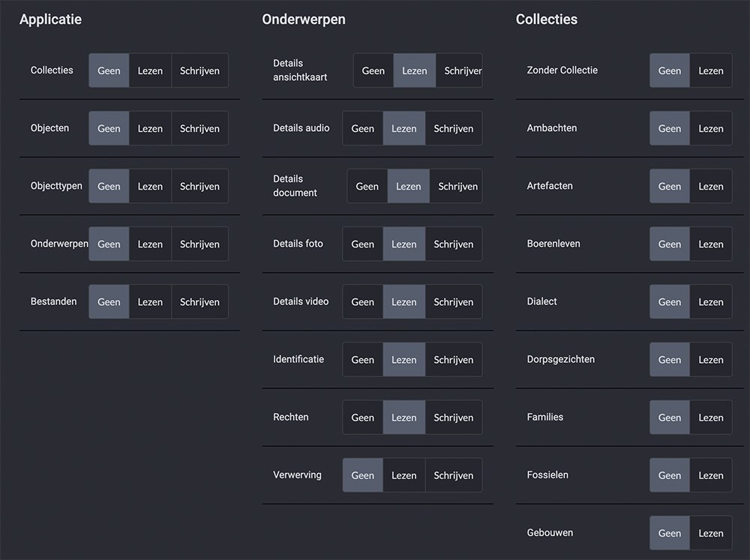This screenshot has height=560, width=750.
Task: Set Details foto to Schrijven
Action: coord(453,244)
